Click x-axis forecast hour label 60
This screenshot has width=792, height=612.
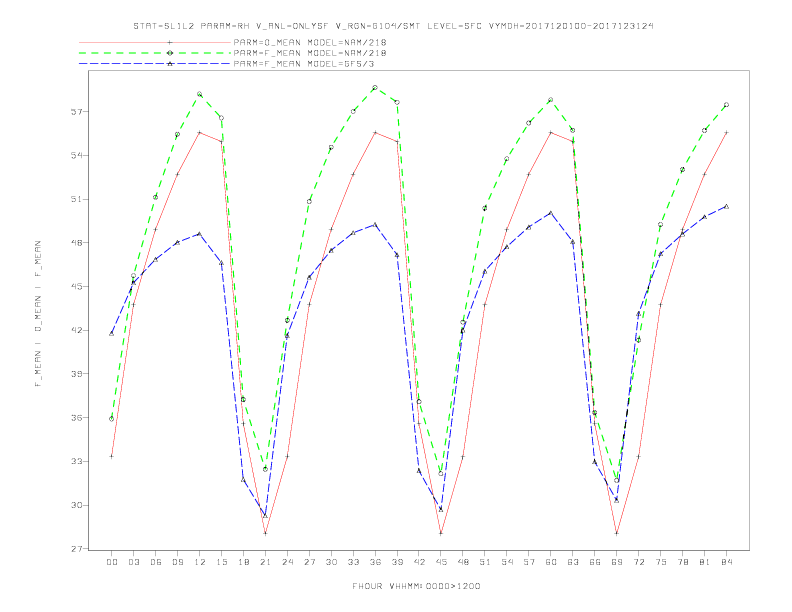[551, 562]
